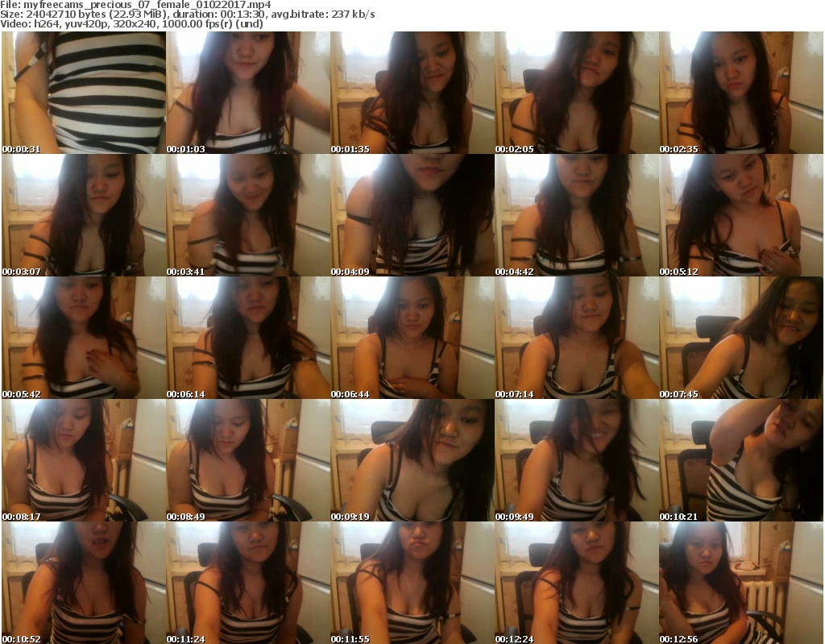Click the frame stamped 00:11:24
825x644 pixels.
[248, 583]
